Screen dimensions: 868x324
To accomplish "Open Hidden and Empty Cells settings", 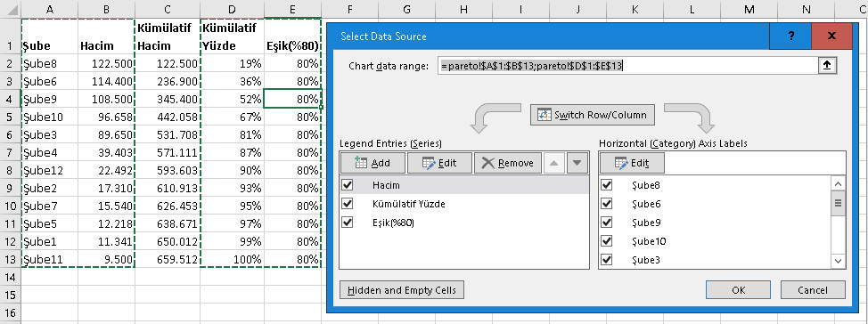I will pos(402,289).
